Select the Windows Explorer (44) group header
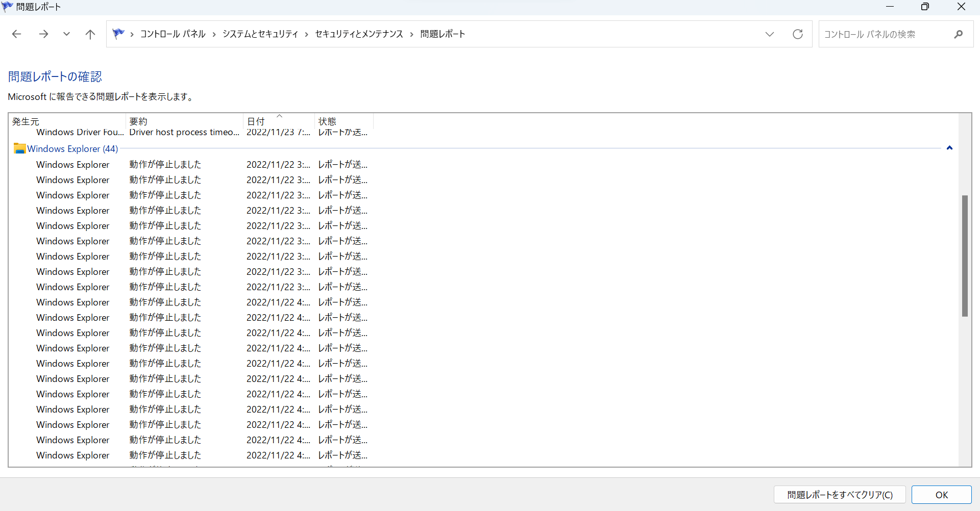This screenshot has width=980, height=511. 72,149
